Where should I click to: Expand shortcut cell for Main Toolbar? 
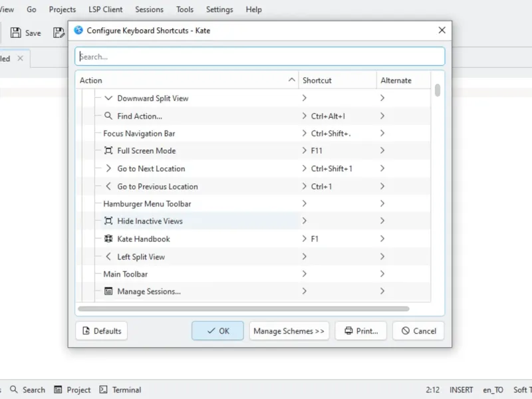pos(305,274)
